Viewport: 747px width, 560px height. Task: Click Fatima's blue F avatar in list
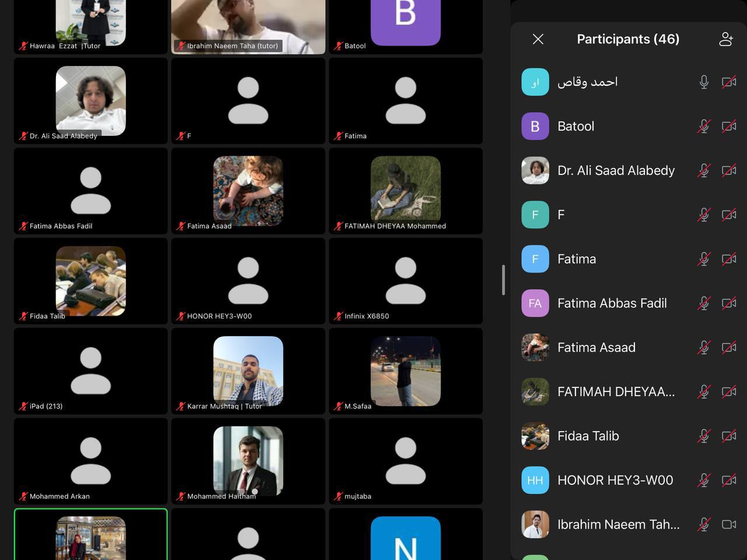(x=535, y=260)
